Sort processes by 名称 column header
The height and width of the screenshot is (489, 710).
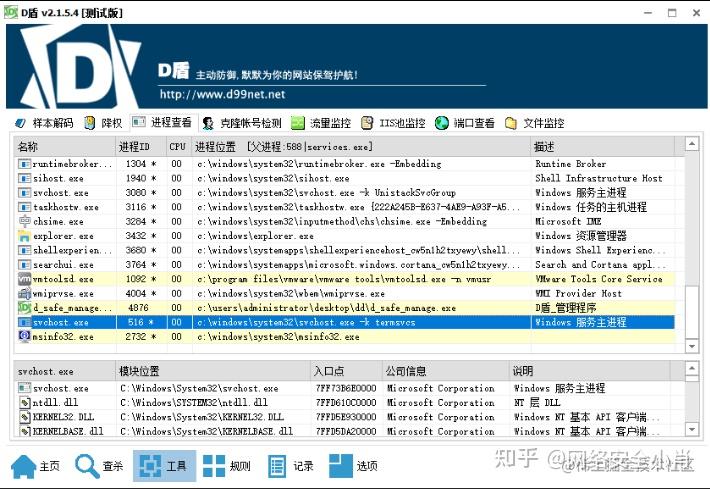65,147
